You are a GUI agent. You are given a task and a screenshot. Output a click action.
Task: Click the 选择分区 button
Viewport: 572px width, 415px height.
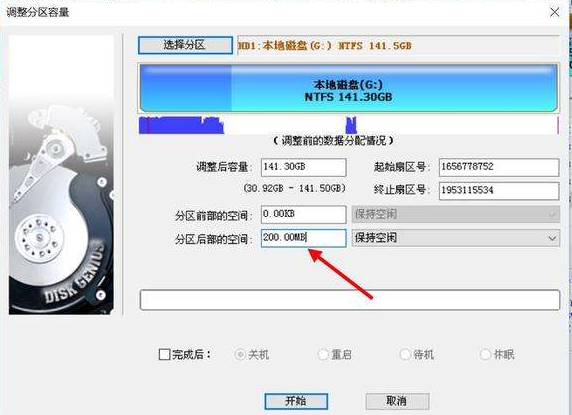point(185,45)
